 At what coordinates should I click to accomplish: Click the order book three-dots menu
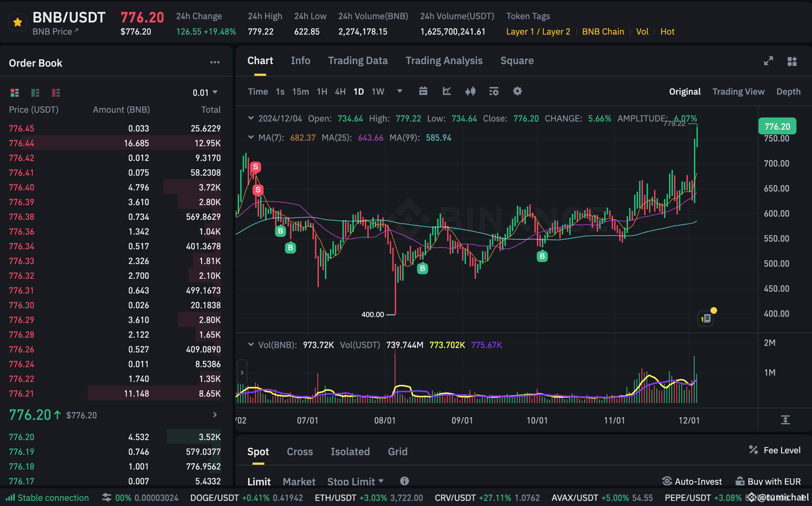click(x=215, y=63)
